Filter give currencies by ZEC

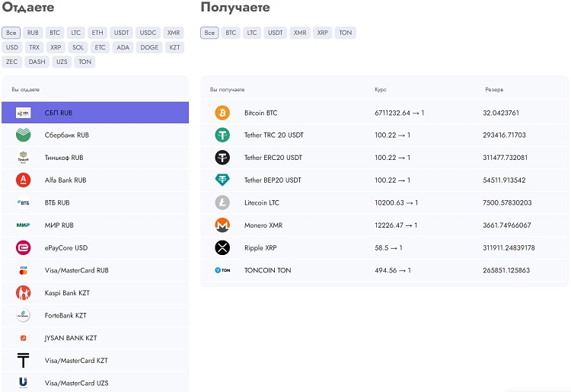pos(11,62)
